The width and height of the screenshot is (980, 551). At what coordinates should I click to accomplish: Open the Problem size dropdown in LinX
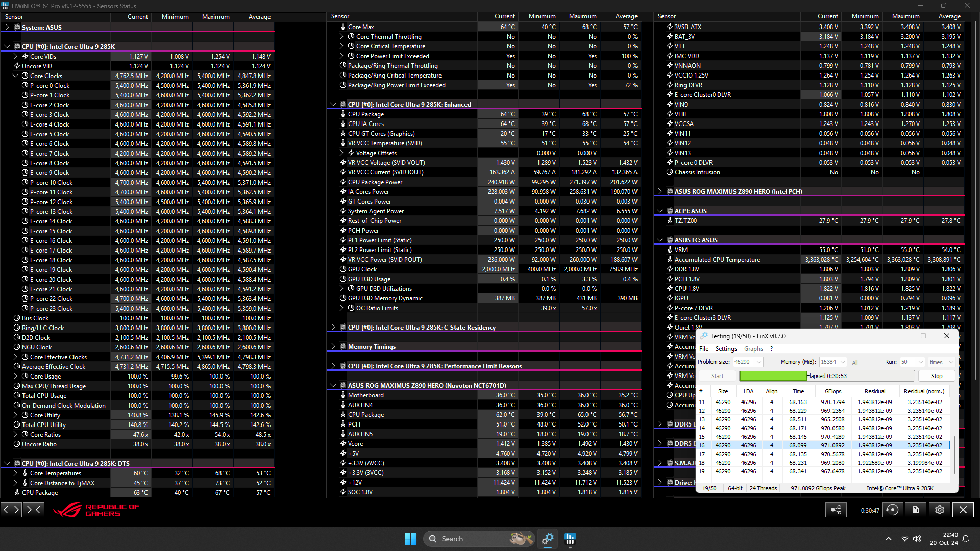click(x=759, y=362)
